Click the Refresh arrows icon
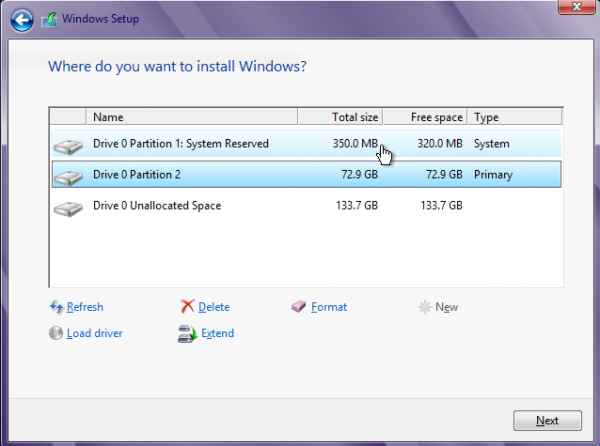The image size is (600, 446). [57, 307]
